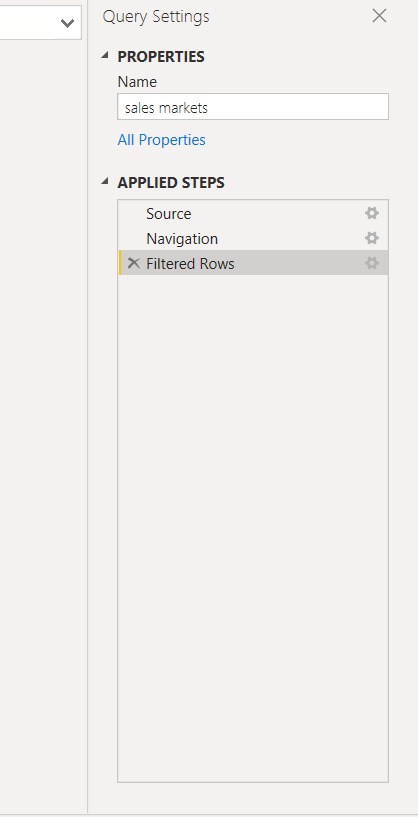Open the All Properties link
This screenshot has width=418, height=817.
(162, 140)
